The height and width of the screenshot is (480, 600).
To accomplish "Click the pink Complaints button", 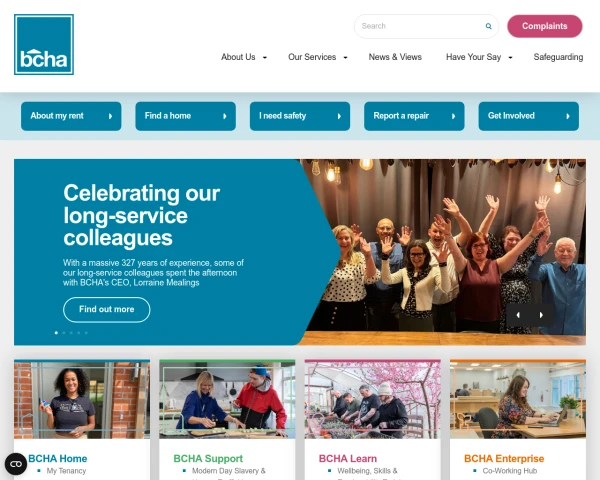I will coord(545,26).
